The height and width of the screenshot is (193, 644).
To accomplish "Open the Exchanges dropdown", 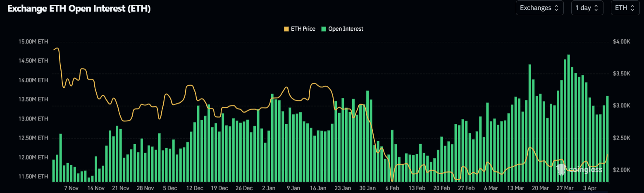I will (539, 8).
